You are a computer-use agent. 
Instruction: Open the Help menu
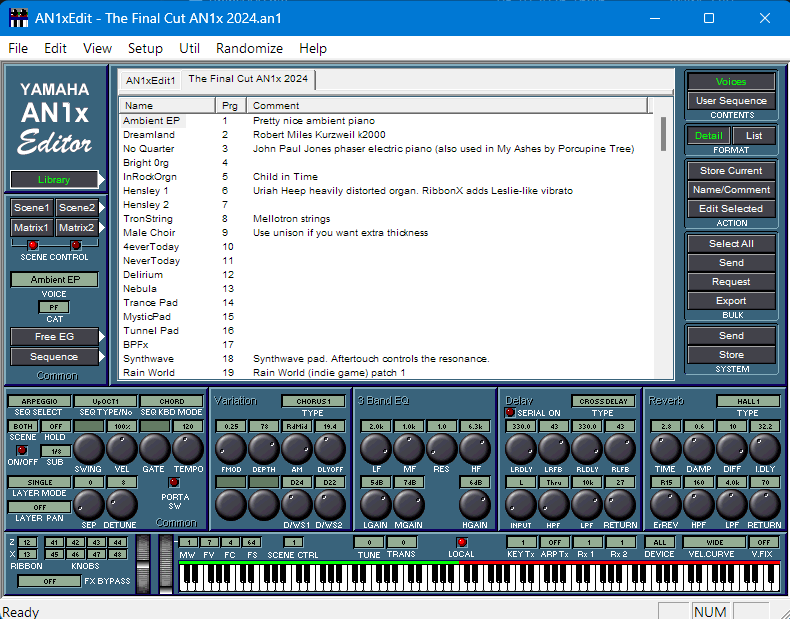click(313, 48)
